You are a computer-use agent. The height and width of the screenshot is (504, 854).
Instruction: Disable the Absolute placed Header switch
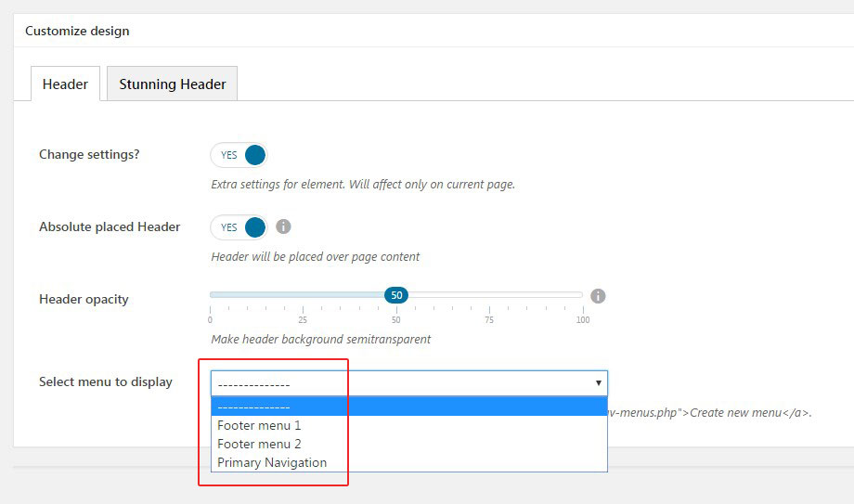click(239, 227)
